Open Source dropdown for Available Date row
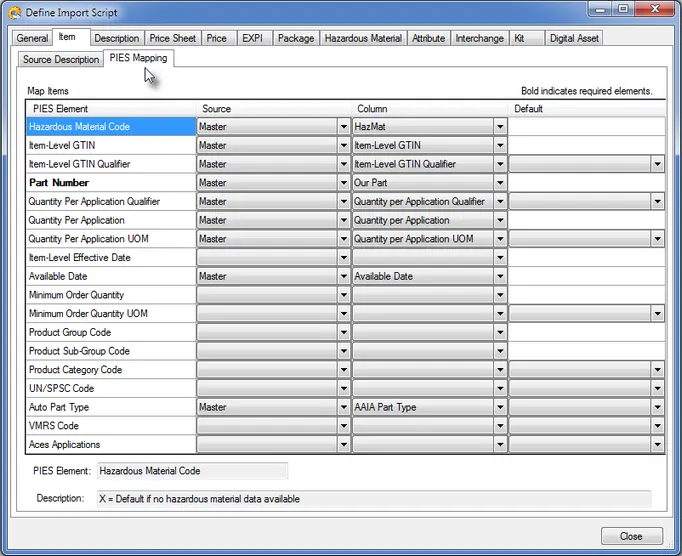The width and height of the screenshot is (682, 556). (343, 277)
